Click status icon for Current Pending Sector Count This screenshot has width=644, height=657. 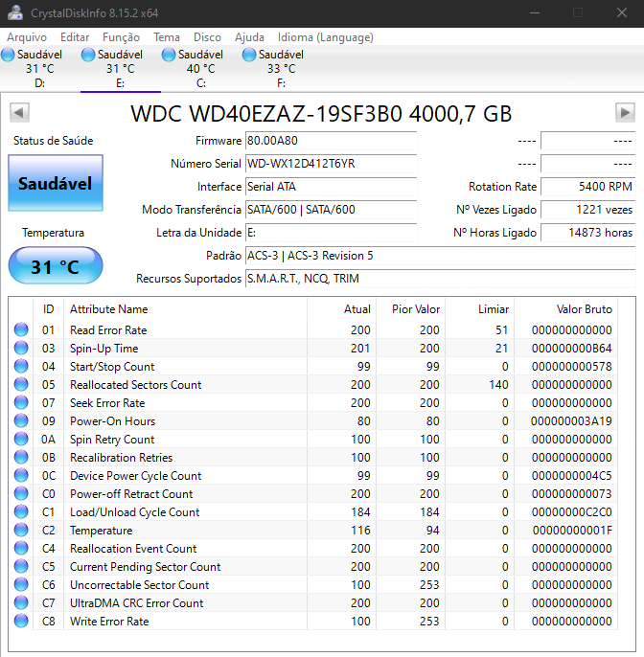click(x=21, y=567)
